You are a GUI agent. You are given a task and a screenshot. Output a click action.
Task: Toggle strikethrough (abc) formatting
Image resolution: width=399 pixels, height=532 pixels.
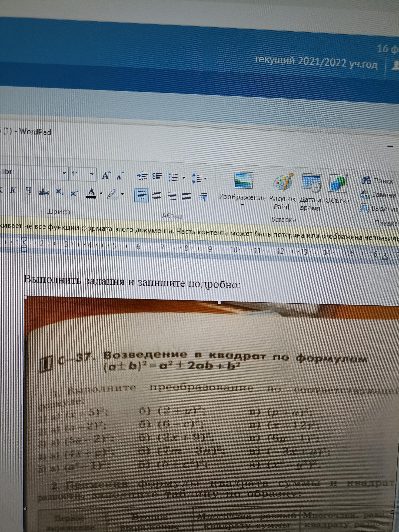coord(44,192)
